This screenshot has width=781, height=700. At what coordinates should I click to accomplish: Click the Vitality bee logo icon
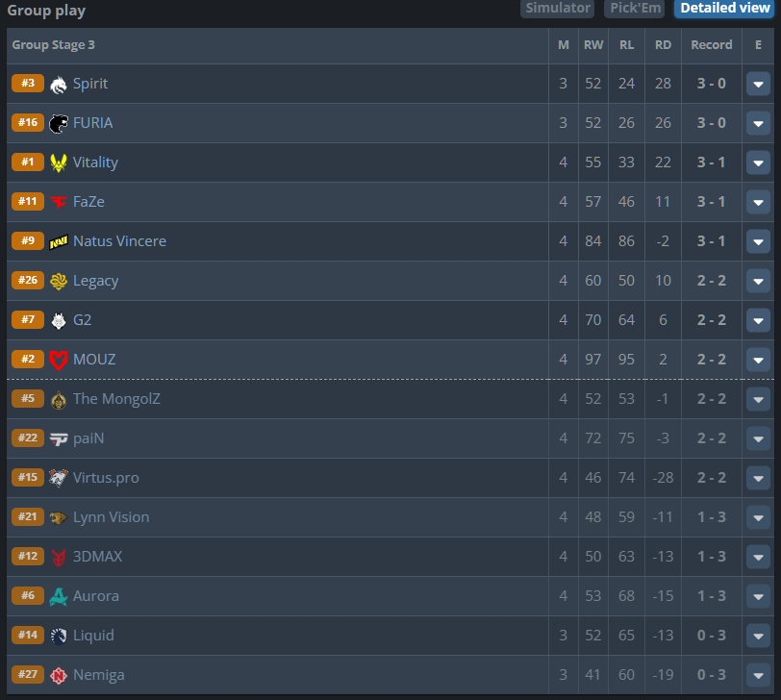click(x=59, y=162)
